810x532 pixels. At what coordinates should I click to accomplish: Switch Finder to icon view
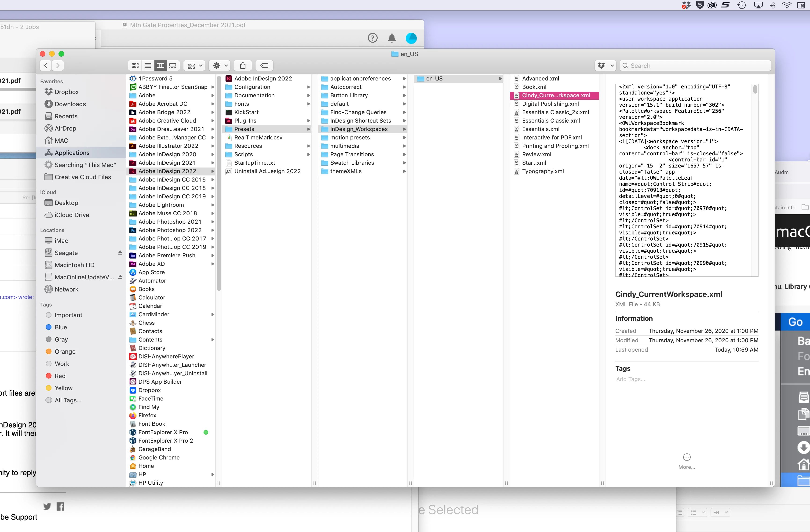pyautogui.click(x=135, y=65)
